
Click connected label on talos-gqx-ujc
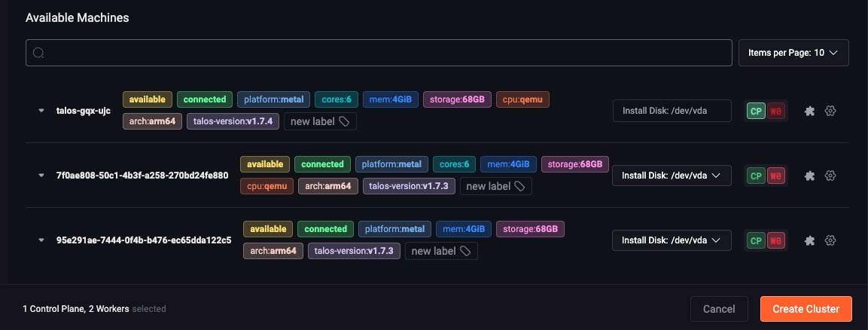[x=205, y=99]
